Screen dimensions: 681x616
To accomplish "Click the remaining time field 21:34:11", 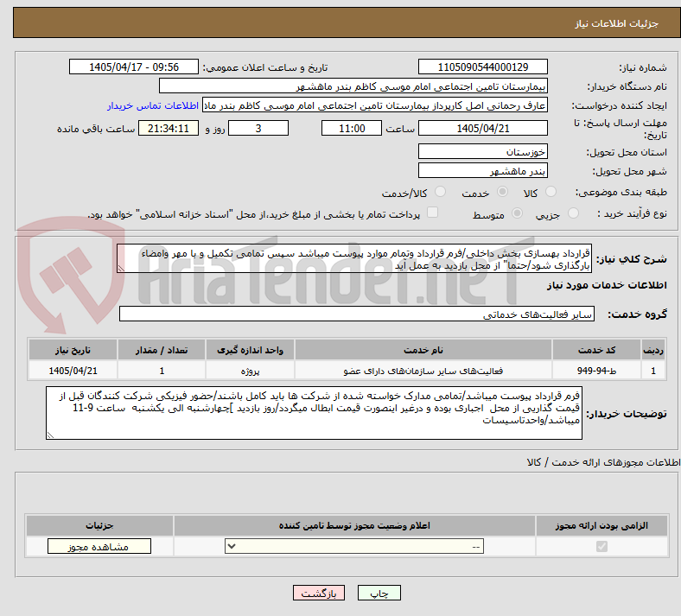I will tap(168, 128).
